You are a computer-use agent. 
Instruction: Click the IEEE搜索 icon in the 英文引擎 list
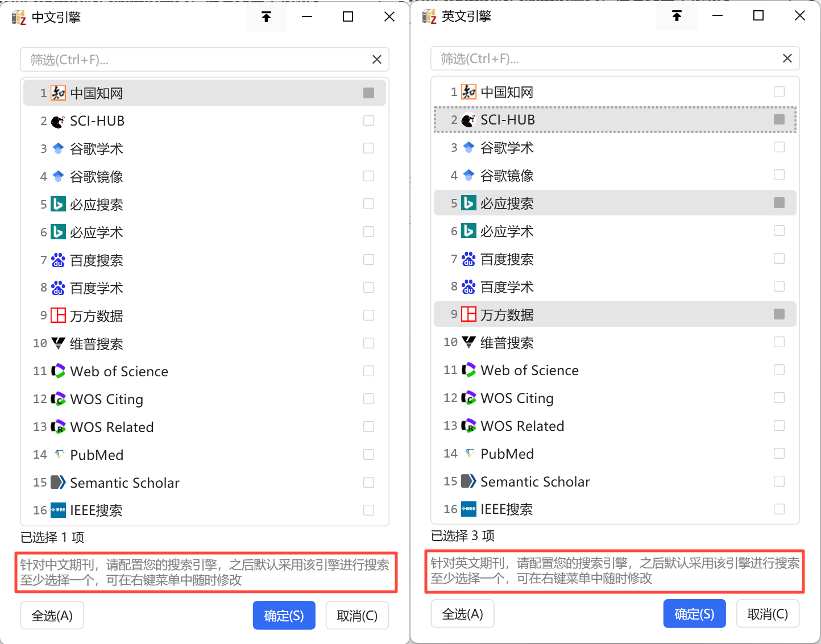pyautogui.click(x=468, y=509)
